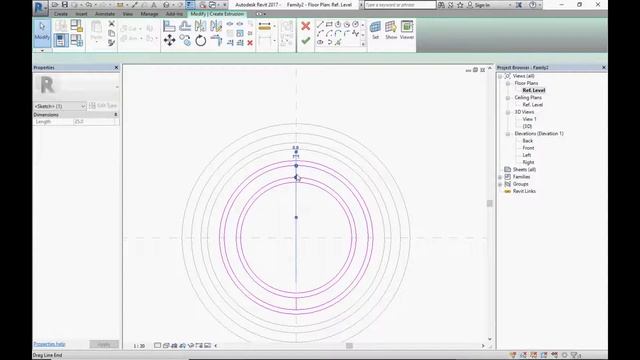
Task: Select the Pick Lines tool
Action: (338, 42)
